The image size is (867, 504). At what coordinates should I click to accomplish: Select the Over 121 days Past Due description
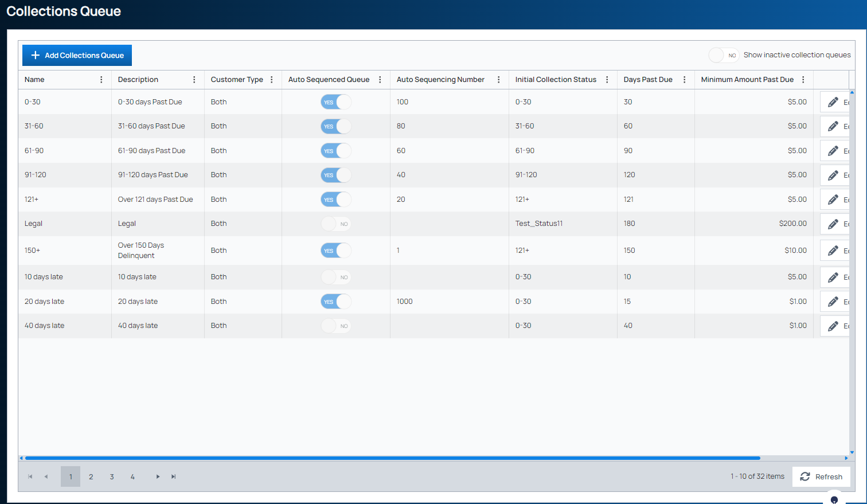point(155,200)
